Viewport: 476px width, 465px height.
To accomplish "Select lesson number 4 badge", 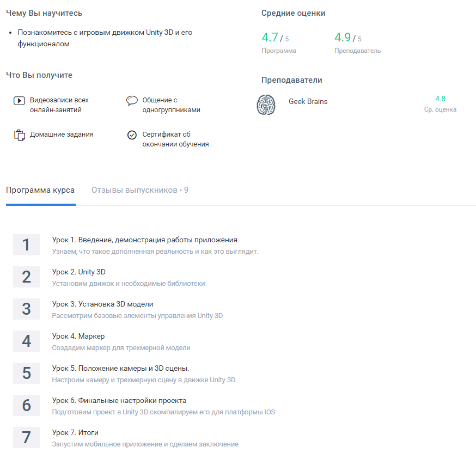I will (26, 341).
